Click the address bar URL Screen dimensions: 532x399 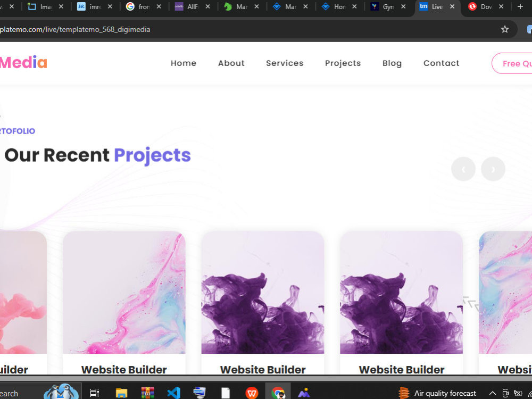click(75, 29)
